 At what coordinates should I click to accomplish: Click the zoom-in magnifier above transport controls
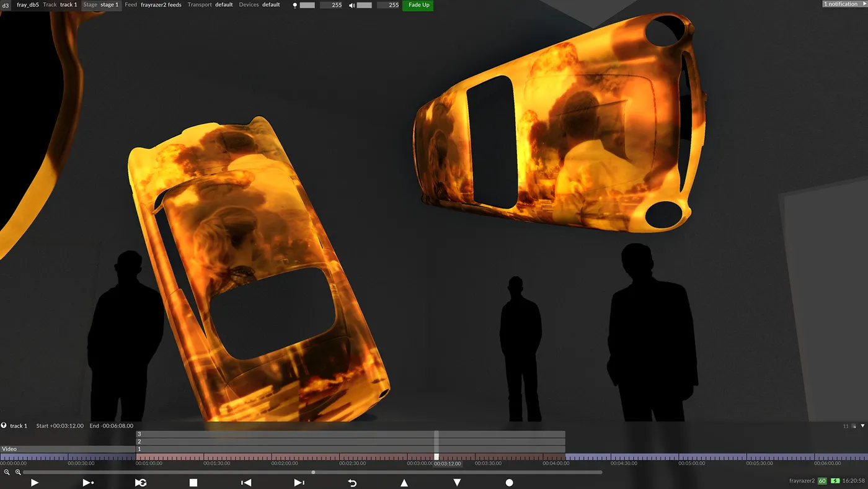(x=18, y=472)
